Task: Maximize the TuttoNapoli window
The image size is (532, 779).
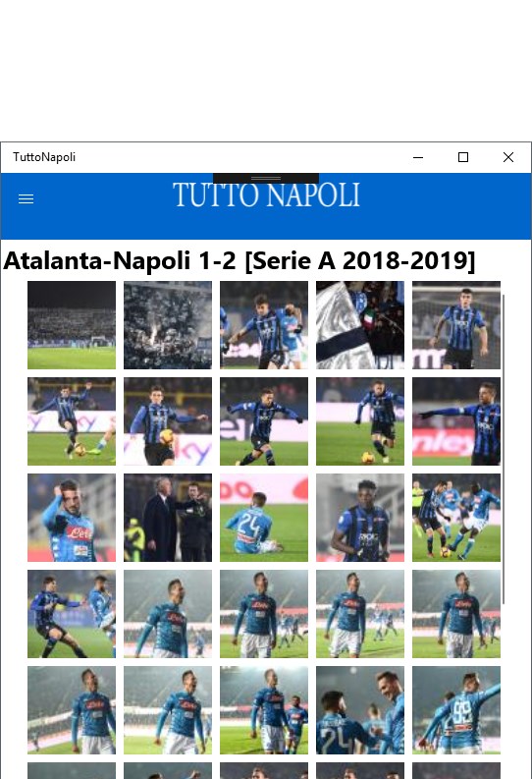Action: (463, 157)
